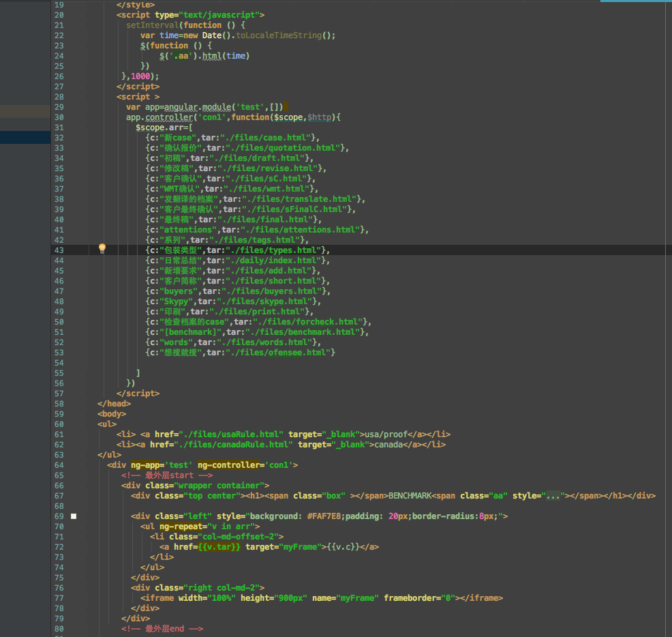
Task: Click toLocaleTimeString method name
Action: (x=279, y=35)
